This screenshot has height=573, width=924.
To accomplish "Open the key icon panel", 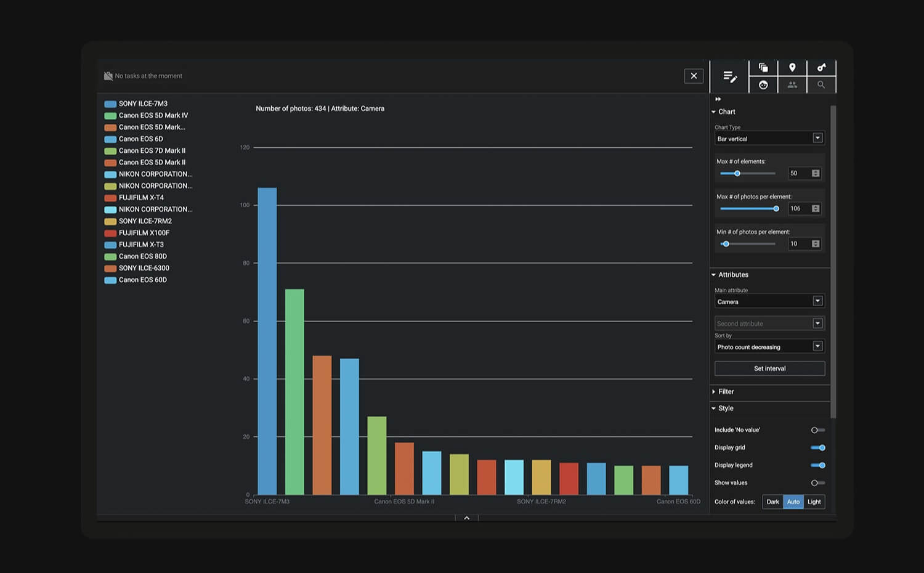I will [x=821, y=67].
